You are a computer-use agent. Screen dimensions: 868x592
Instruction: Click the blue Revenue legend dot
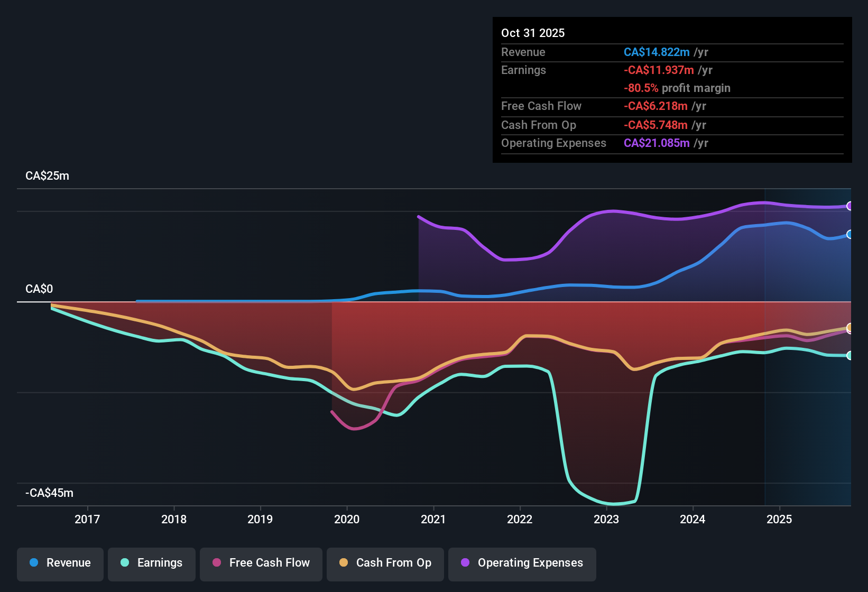(33, 563)
